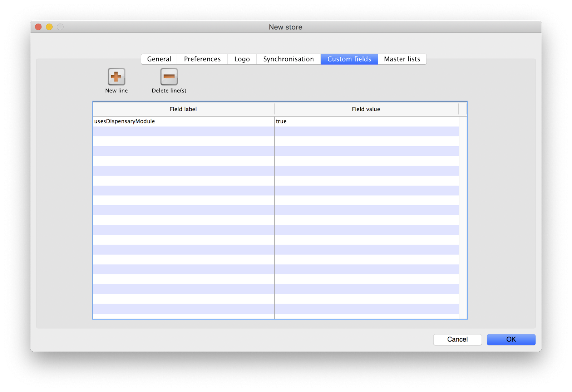The image size is (572, 392).
Task: Click the empty second row under Field value
Action: (x=366, y=131)
